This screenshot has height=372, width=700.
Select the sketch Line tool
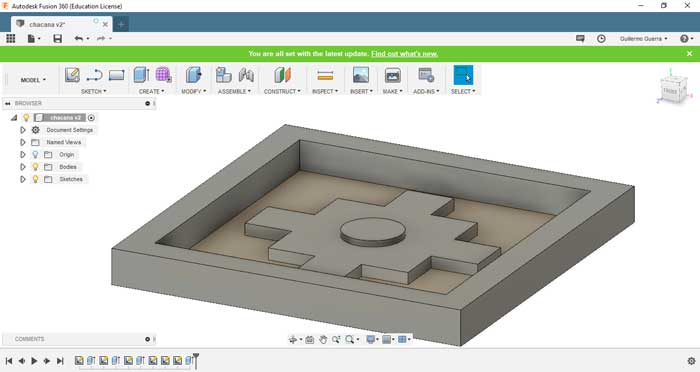click(94, 75)
